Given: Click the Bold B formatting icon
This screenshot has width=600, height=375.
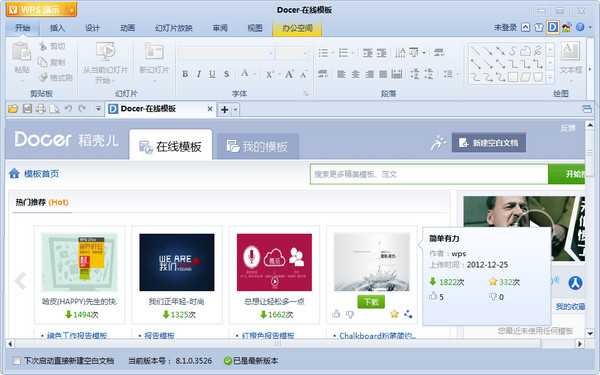Looking at the screenshot, I should pos(185,74).
